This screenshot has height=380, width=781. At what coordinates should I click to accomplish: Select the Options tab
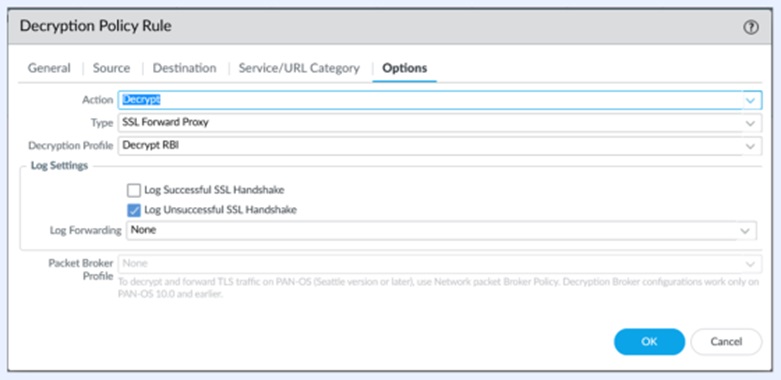click(x=404, y=68)
